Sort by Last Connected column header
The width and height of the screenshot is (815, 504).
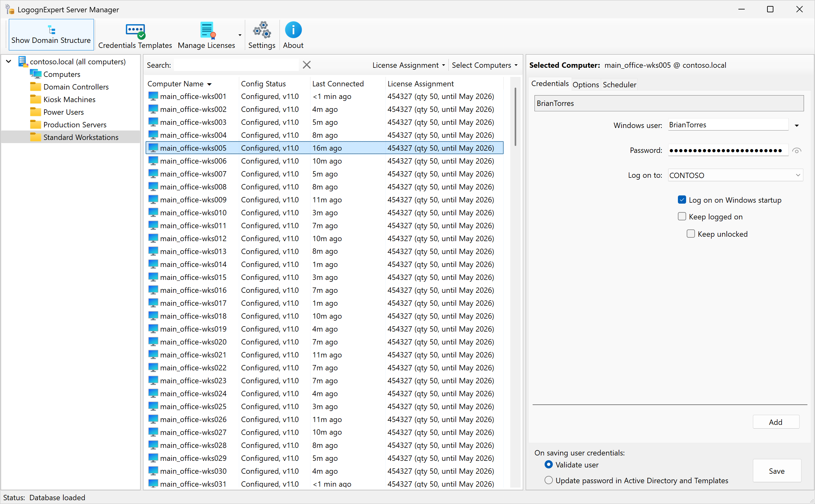pos(347,84)
